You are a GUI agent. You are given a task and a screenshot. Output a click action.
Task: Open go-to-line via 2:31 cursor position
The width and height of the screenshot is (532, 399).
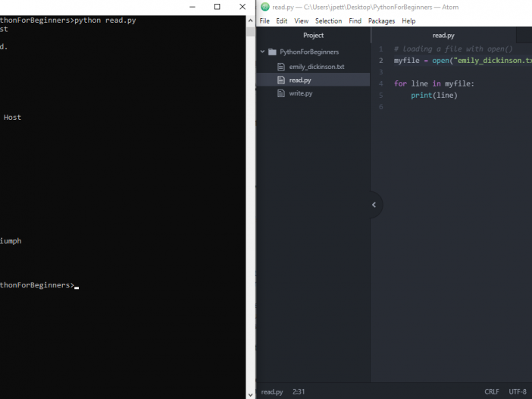(299, 392)
